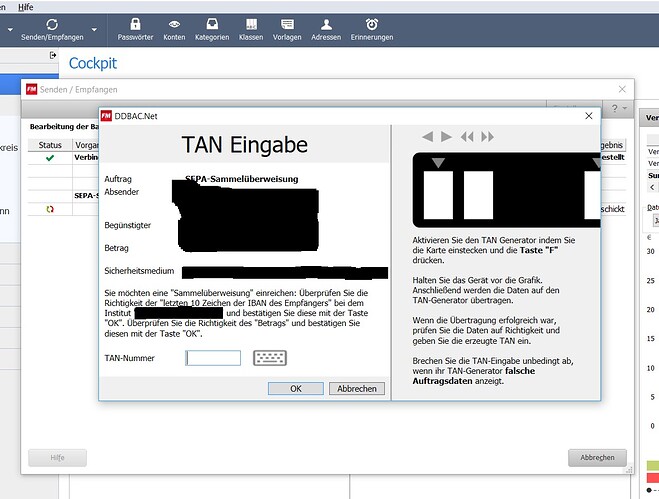The image size is (659, 499).
Task: Click the Sicherheitsmedium label
Action: 139,271
